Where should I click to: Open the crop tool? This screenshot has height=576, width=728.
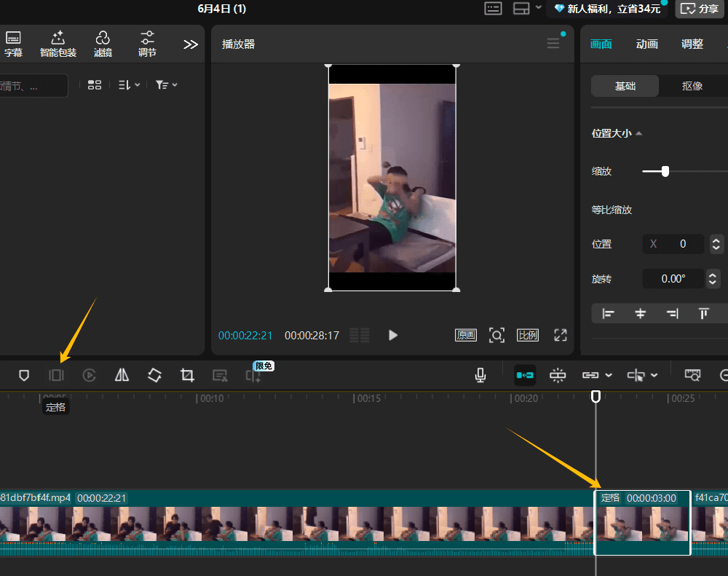187,375
